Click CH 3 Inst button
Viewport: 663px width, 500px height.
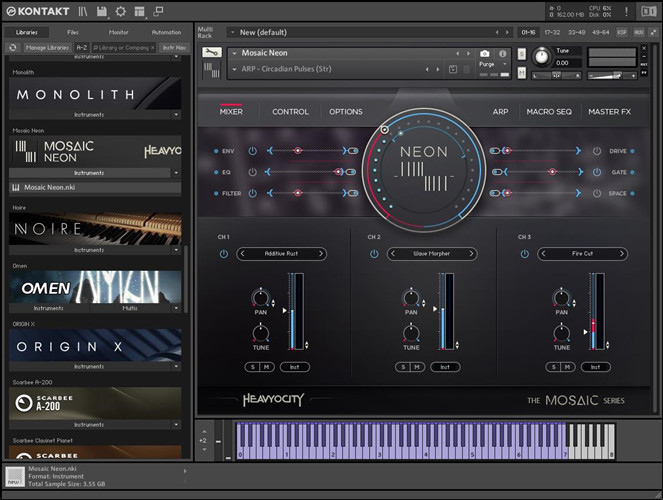point(595,367)
